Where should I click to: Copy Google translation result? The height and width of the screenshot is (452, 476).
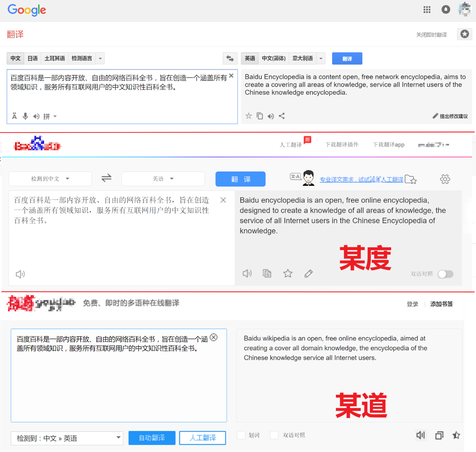pyautogui.click(x=259, y=116)
